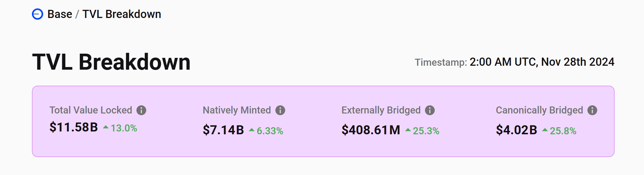Click the Total Value Locked label
Screen dimensions: 644x175
[x=91, y=110]
